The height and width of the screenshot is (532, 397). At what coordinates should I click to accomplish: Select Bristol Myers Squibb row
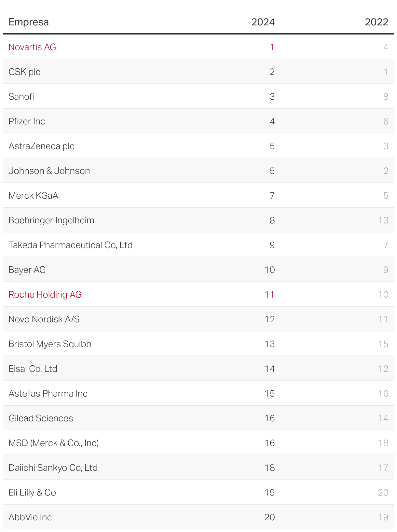[x=50, y=344]
